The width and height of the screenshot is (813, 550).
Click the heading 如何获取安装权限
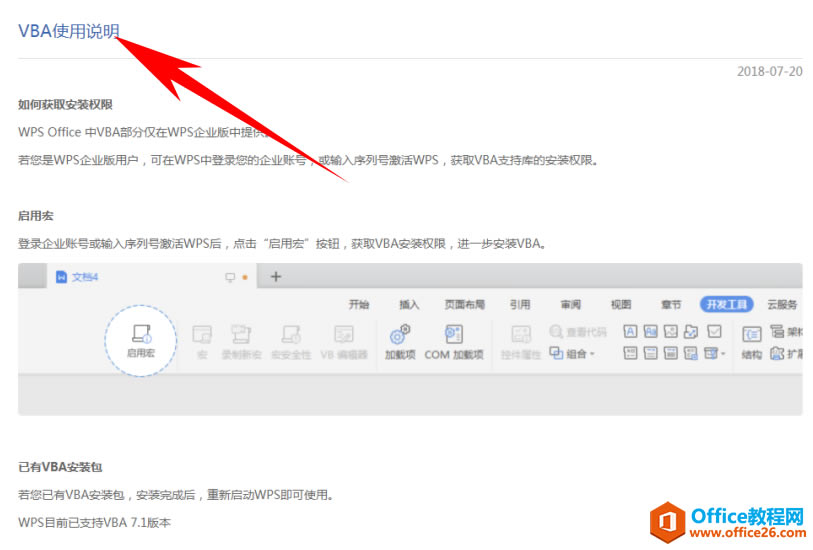65,105
